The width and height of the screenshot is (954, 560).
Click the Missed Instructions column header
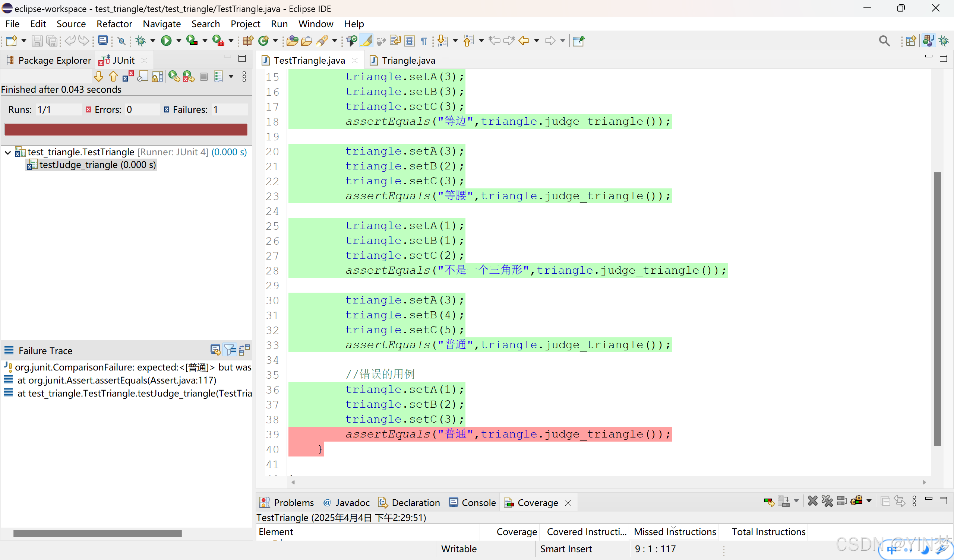[x=675, y=532]
